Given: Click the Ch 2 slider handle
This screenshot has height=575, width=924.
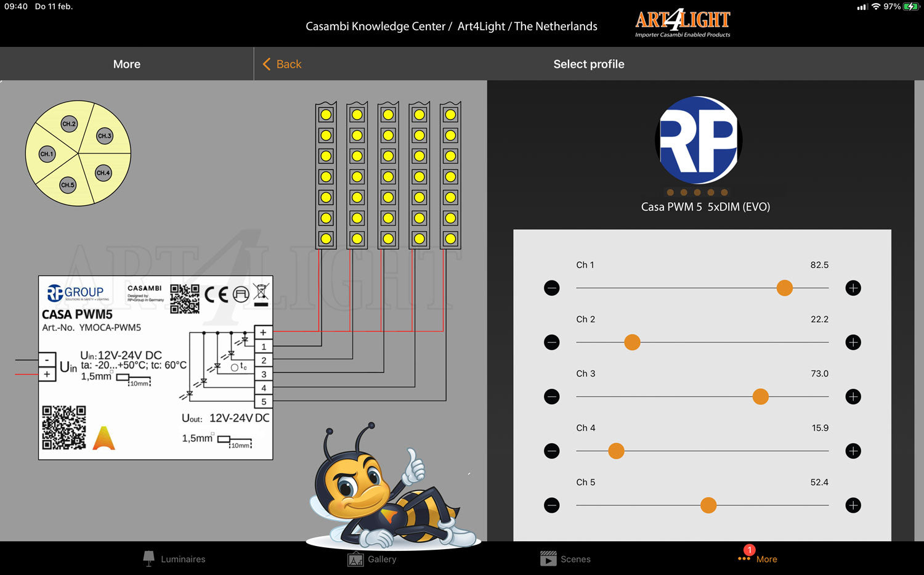Looking at the screenshot, I should tap(632, 342).
